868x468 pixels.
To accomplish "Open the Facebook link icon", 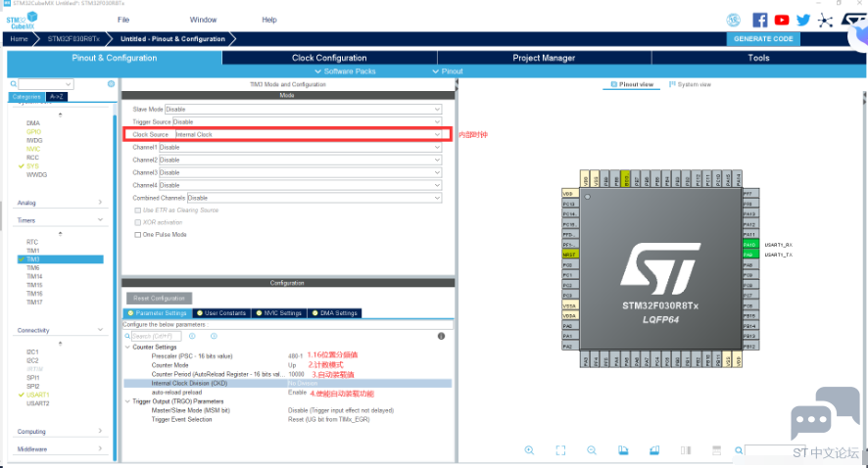I will coord(760,21).
